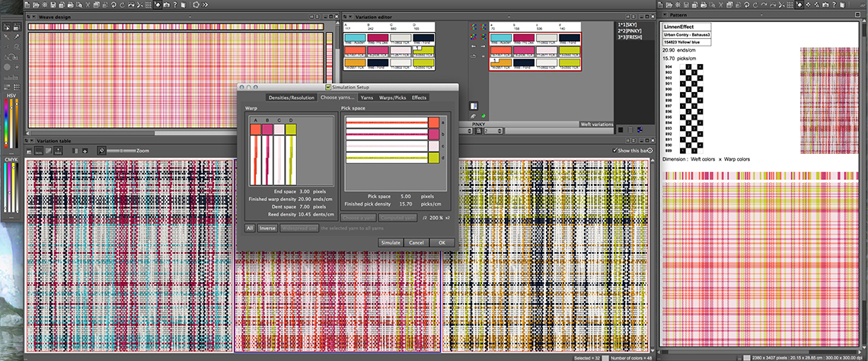This screenshot has width=868, height=361.
Task: Click the stepper left of the lock icon
Action: pyautogui.click(x=470, y=131)
